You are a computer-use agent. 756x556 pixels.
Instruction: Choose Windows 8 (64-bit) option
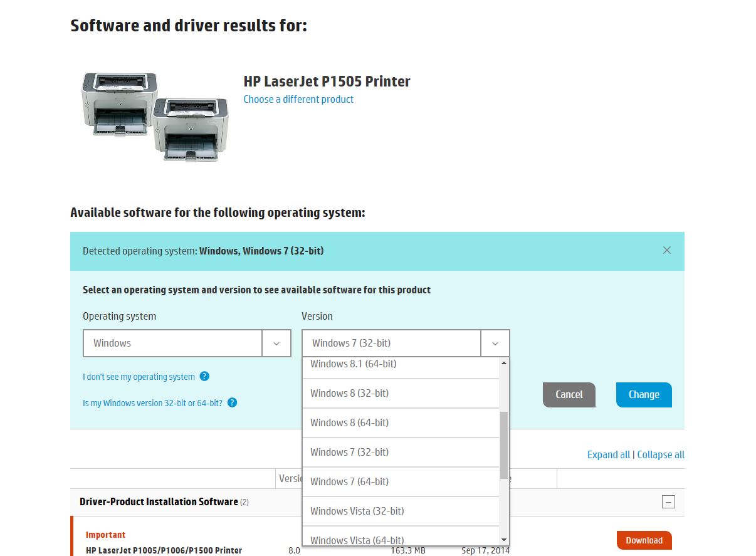click(x=401, y=422)
